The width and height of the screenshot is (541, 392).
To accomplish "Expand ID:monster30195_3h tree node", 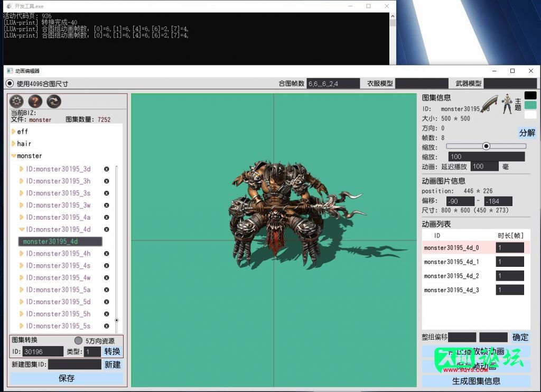I will click(21, 181).
